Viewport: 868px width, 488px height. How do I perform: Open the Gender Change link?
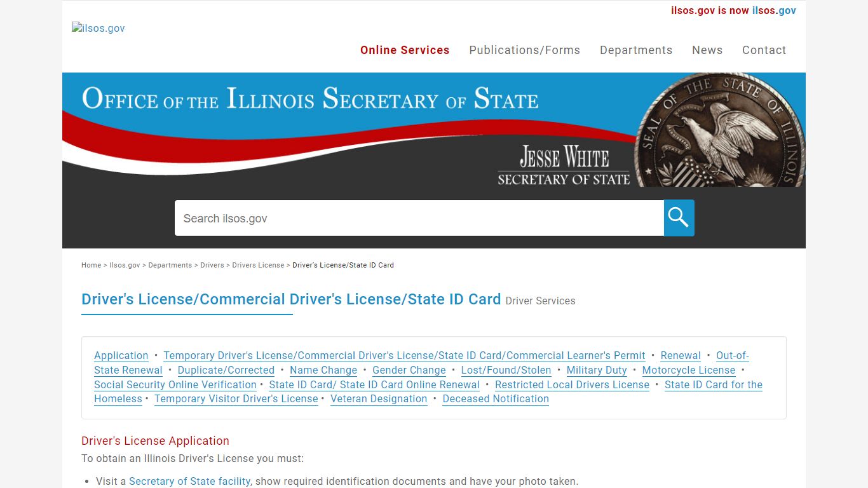(x=409, y=370)
